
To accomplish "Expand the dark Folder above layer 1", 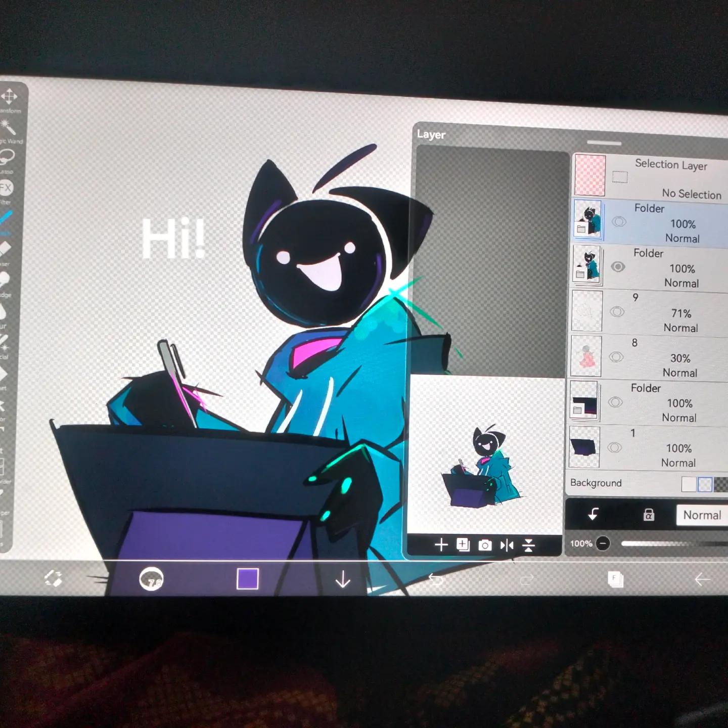I will [577, 410].
